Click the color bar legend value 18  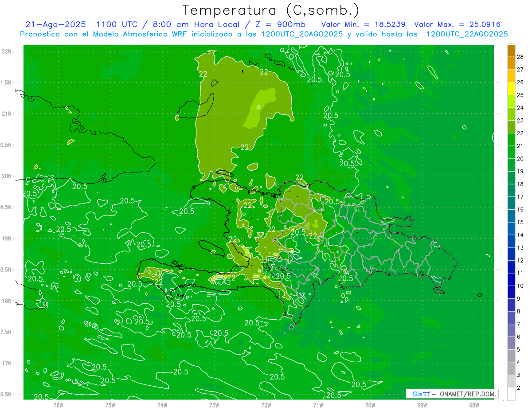520,184
